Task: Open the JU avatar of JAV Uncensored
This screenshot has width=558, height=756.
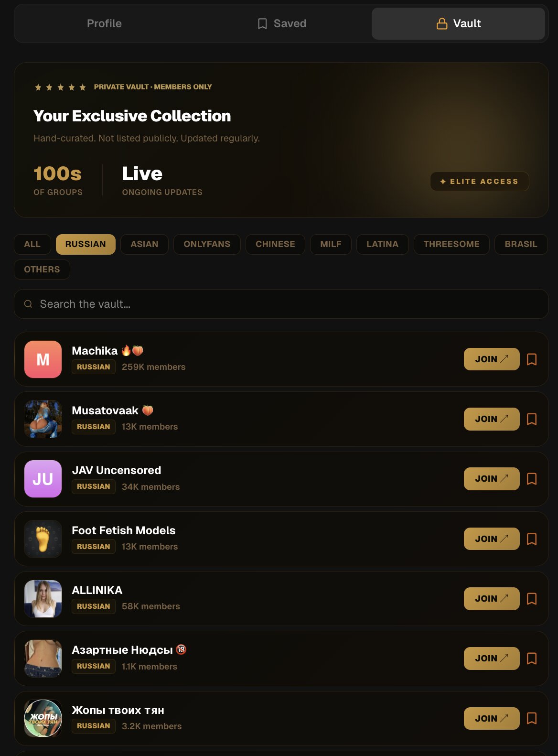Action: (x=43, y=479)
